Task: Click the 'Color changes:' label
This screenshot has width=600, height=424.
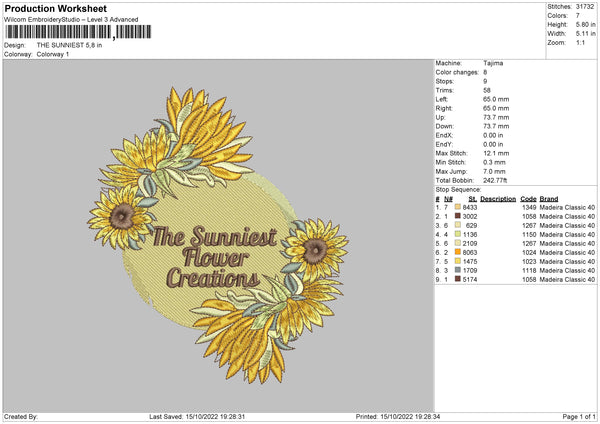Action: pos(457,72)
